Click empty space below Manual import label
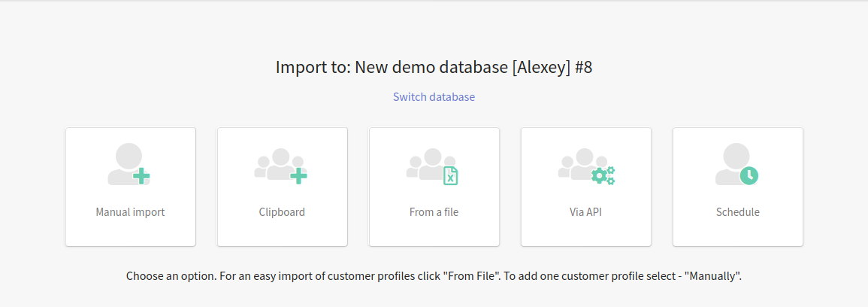Viewport: 868px width, 307px height. 130,233
